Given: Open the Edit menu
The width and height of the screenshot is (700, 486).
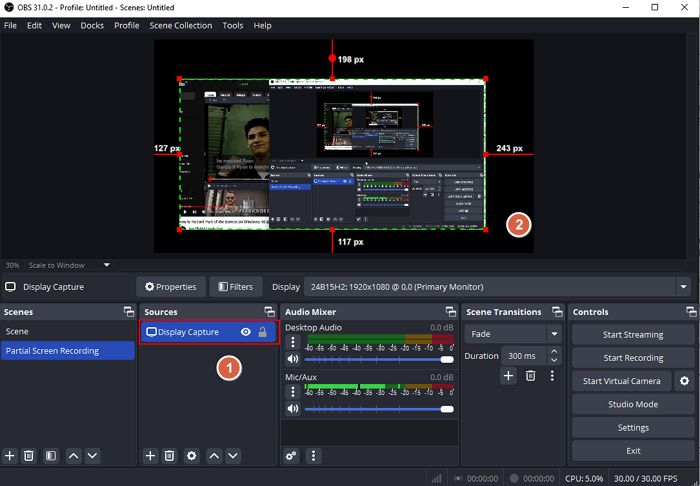Looking at the screenshot, I should point(34,25).
